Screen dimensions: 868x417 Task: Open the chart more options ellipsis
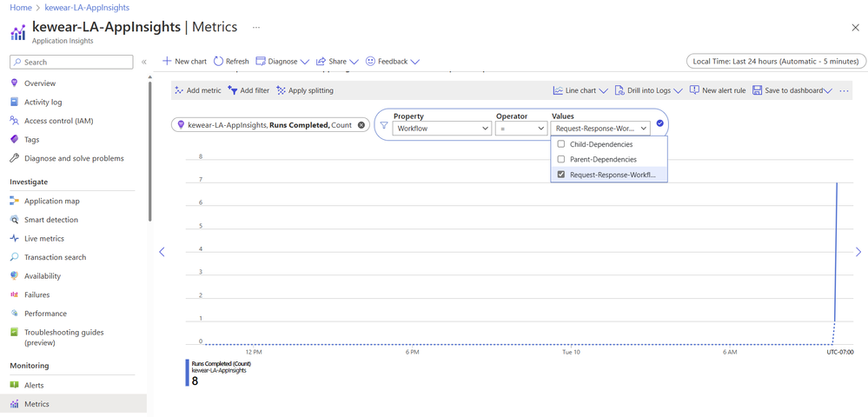[x=844, y=90]
